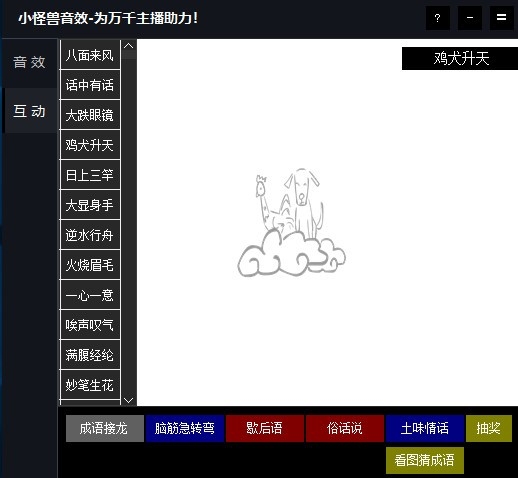Click the scroll down arrow of idiom list
Image resolution: width=518 pixels, height=478 pixels.
[x=128, y=400]
